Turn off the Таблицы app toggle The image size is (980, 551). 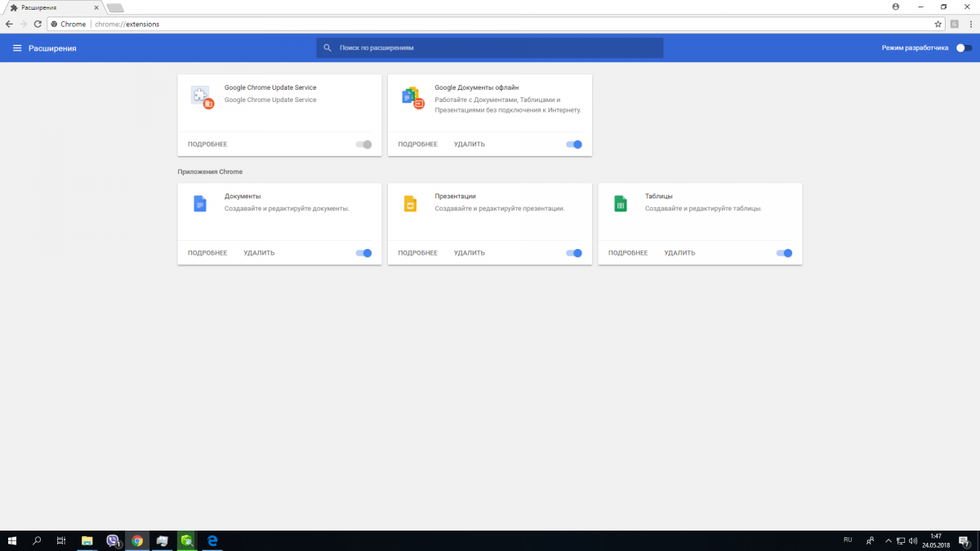(x=784, y=253)
